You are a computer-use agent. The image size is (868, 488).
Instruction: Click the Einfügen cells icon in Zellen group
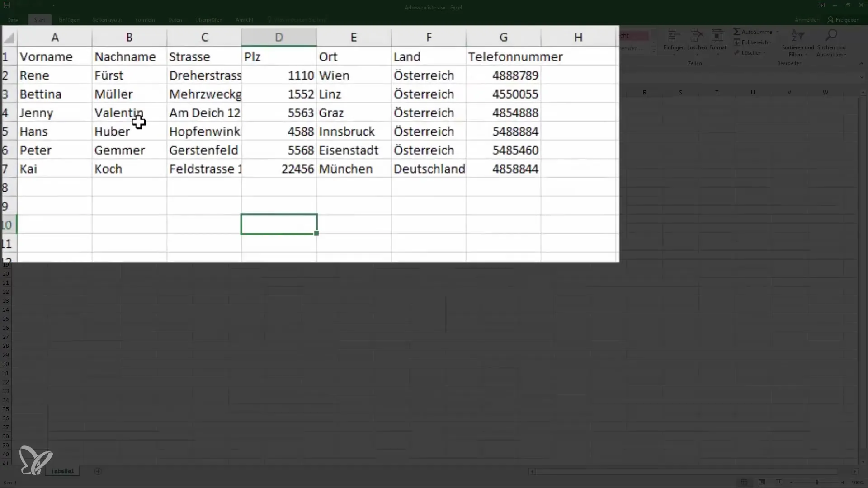point(674,35)
